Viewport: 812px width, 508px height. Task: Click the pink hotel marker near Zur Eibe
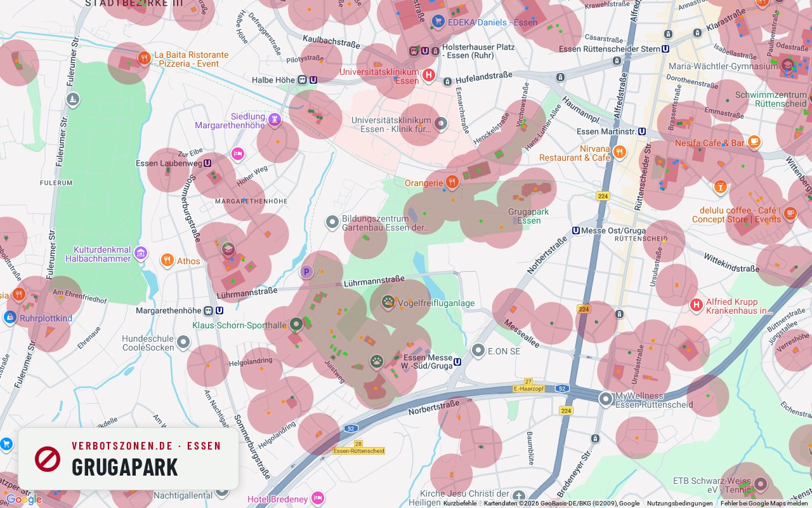click(x=238, y=154)
